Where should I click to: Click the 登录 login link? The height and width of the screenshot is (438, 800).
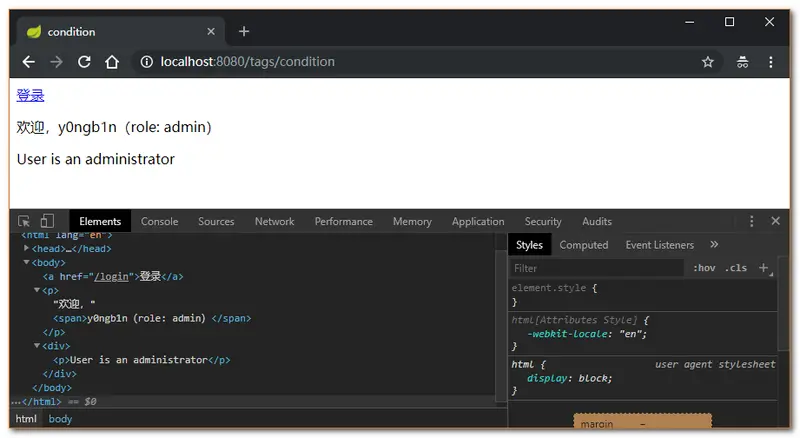[x=30, y=96]
